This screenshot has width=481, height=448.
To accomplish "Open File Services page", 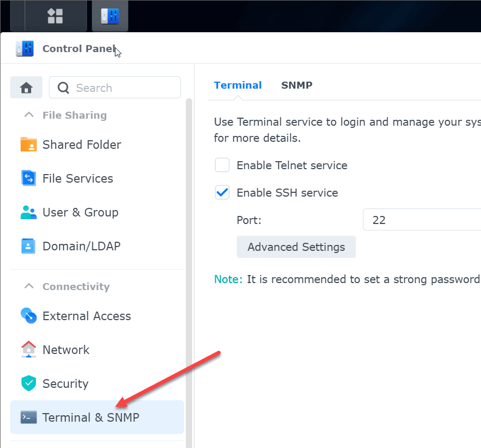I will point(97,178).
